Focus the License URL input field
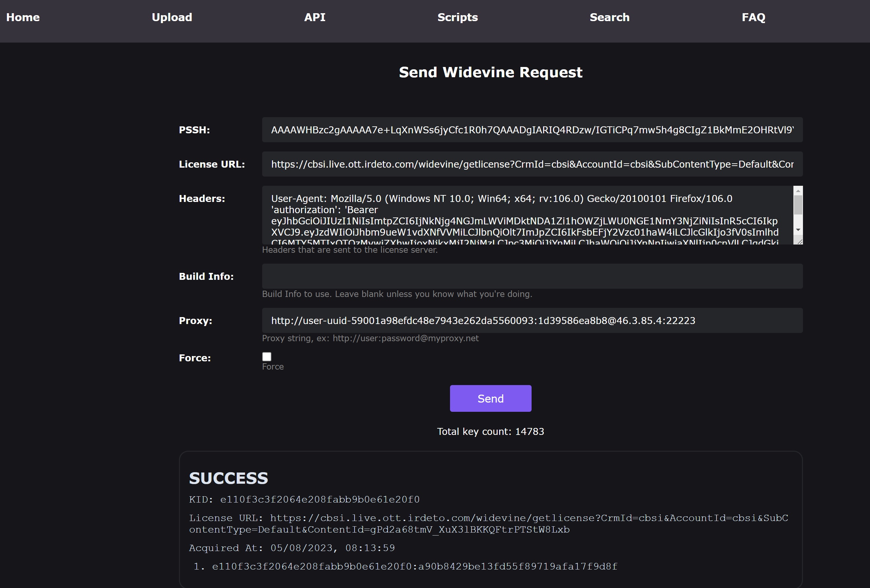Image resolution: width=870 pixels, height=588 pixels. 532,164
